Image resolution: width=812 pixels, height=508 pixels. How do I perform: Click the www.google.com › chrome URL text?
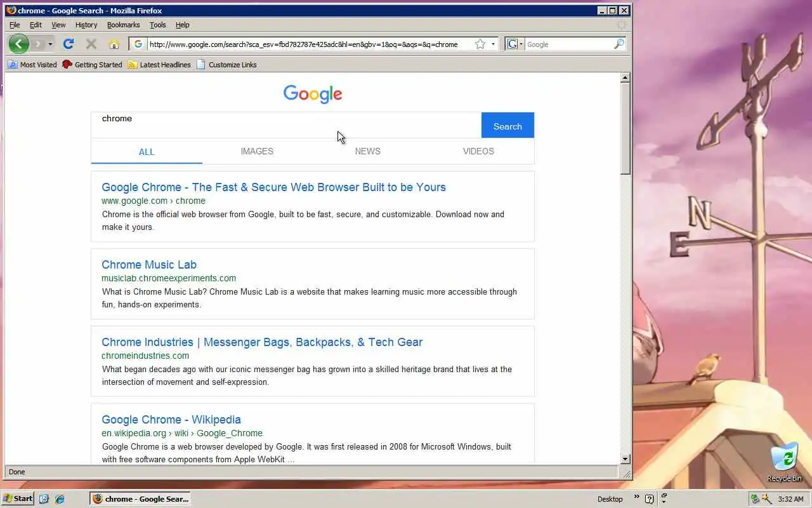click(154, 201)
